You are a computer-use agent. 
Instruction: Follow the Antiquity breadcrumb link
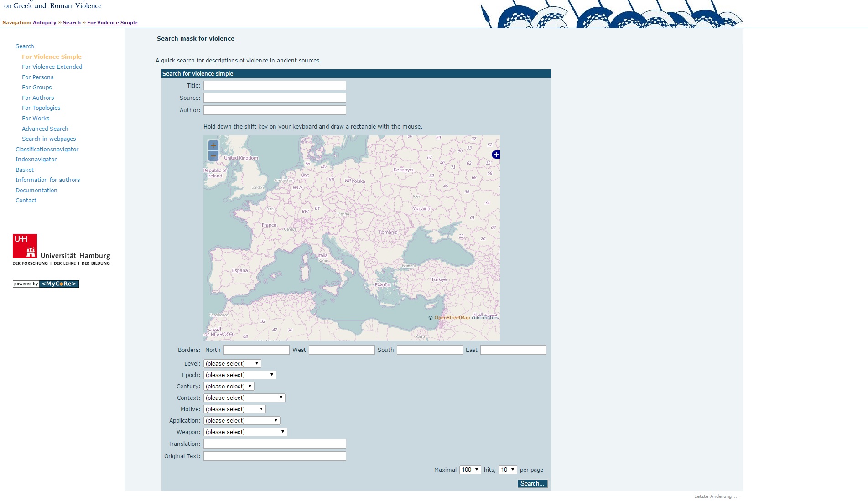44,23
